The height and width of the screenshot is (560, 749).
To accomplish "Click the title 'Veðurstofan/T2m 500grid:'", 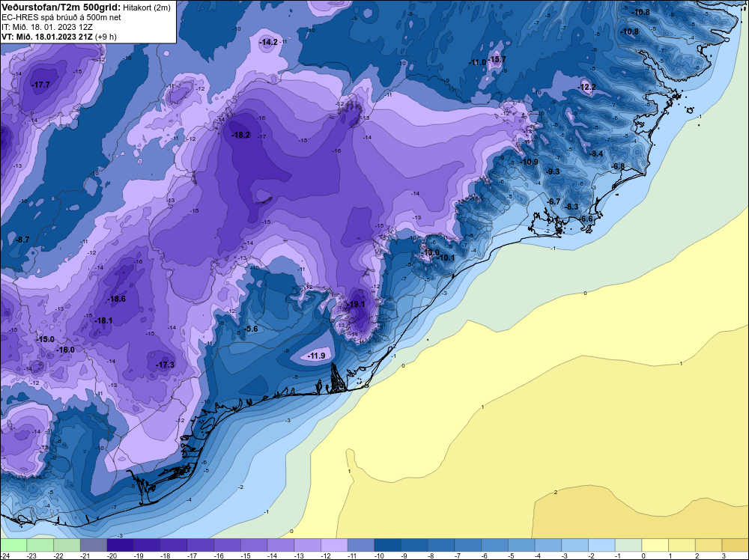I will pyautogui.click(x=61, y=7).
